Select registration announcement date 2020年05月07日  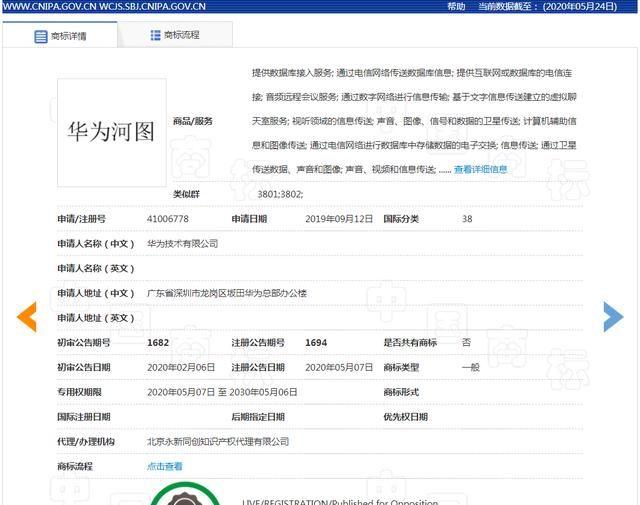click(x=339, y=367)
